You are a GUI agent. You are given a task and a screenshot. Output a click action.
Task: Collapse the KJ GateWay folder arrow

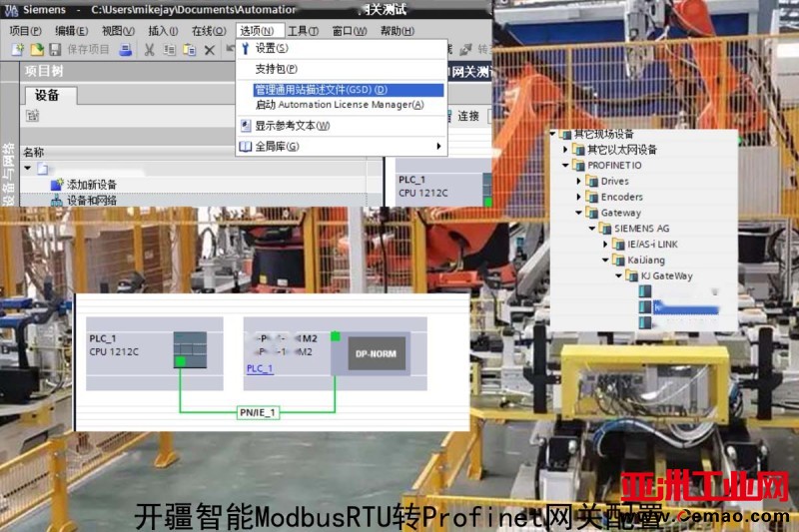(x=618, y=275)
